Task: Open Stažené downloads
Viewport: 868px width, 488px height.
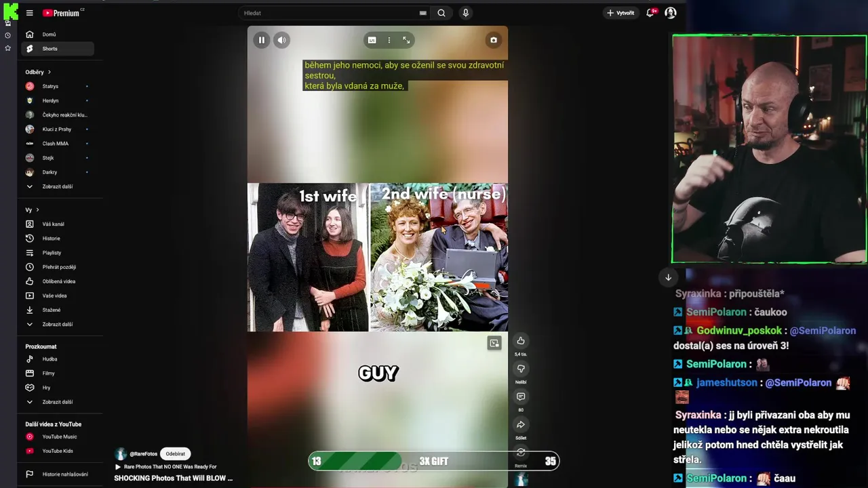Action: tap(59, 310)
